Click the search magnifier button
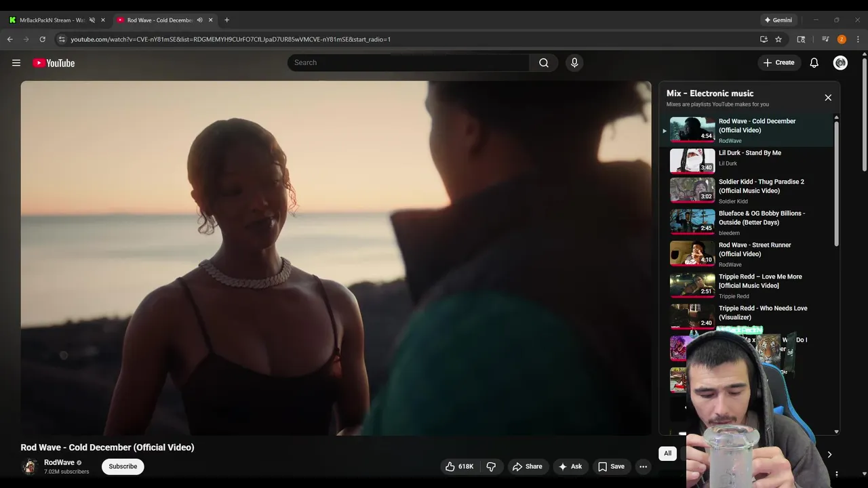 (544, 62)
